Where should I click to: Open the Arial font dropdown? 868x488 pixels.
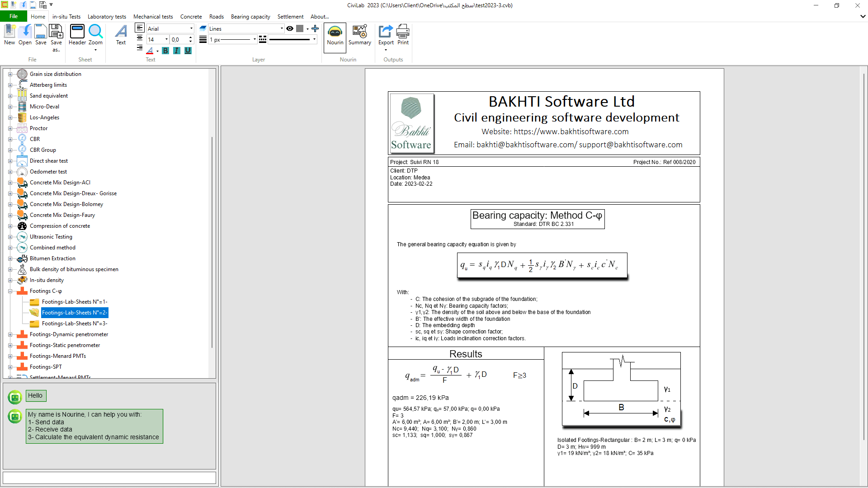coord(191,28)
